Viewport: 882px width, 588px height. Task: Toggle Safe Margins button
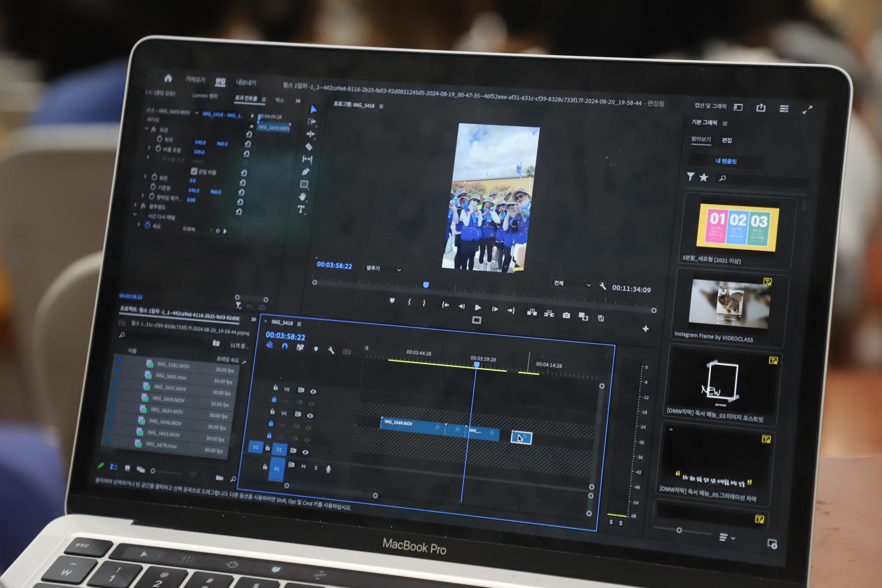pos(477,320)
